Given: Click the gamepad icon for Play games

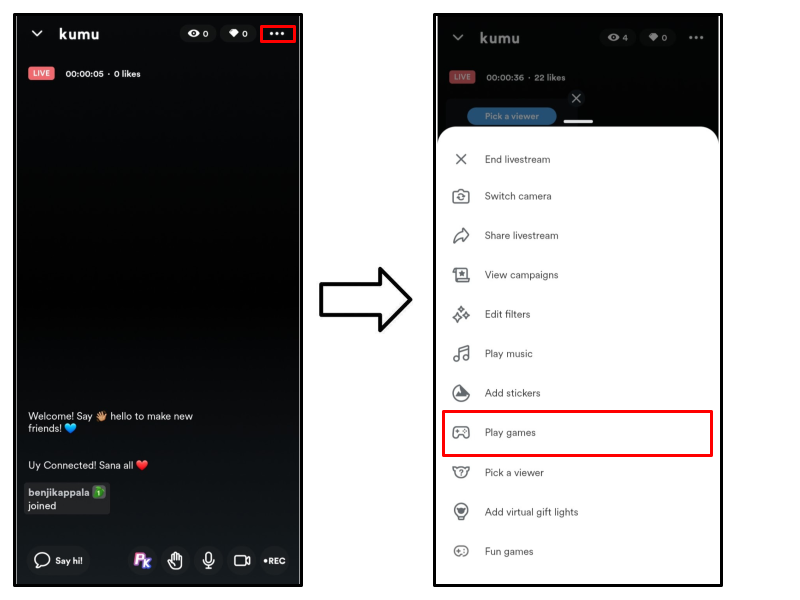Looking at the screenshot, I should 461,433.
